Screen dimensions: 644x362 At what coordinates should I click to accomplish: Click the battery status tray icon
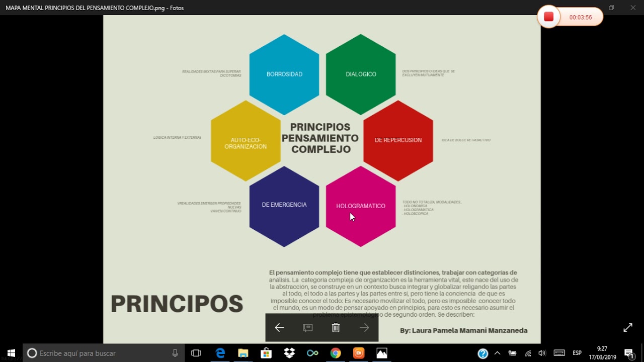(x=512, y=353)
